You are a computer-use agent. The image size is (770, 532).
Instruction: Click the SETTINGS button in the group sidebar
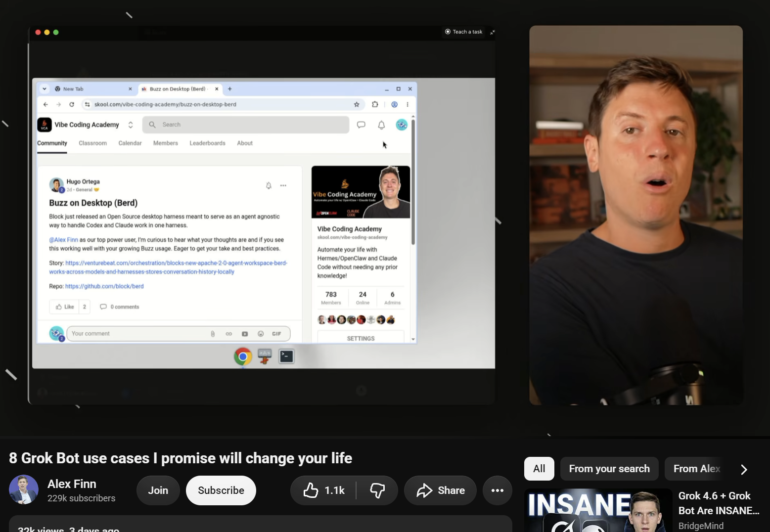coord(361,338)
